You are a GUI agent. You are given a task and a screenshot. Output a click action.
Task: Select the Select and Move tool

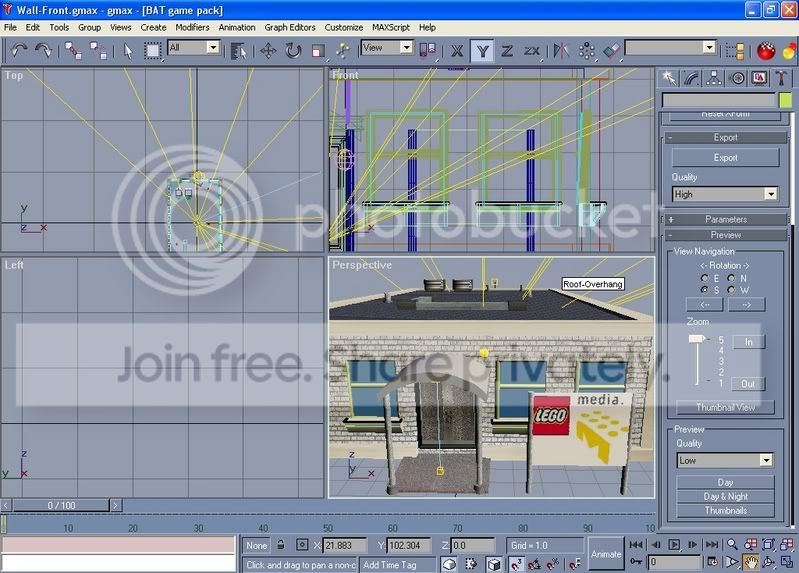[268, 50]
